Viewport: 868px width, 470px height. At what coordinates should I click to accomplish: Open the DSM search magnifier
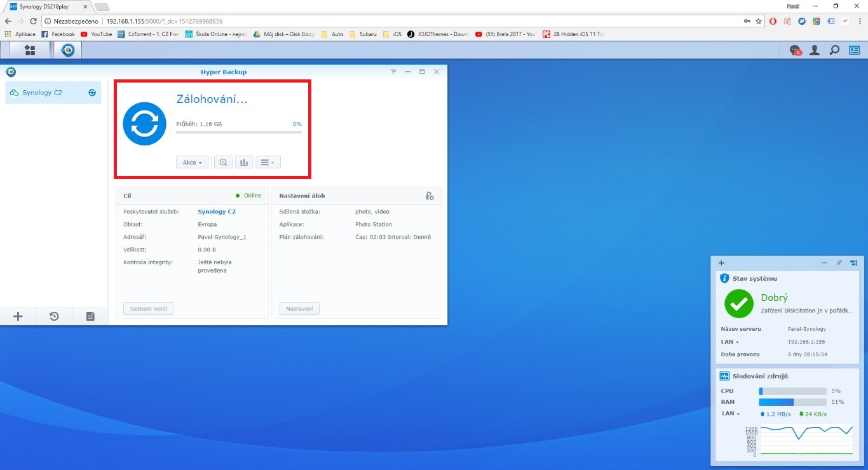pos(834,50)
